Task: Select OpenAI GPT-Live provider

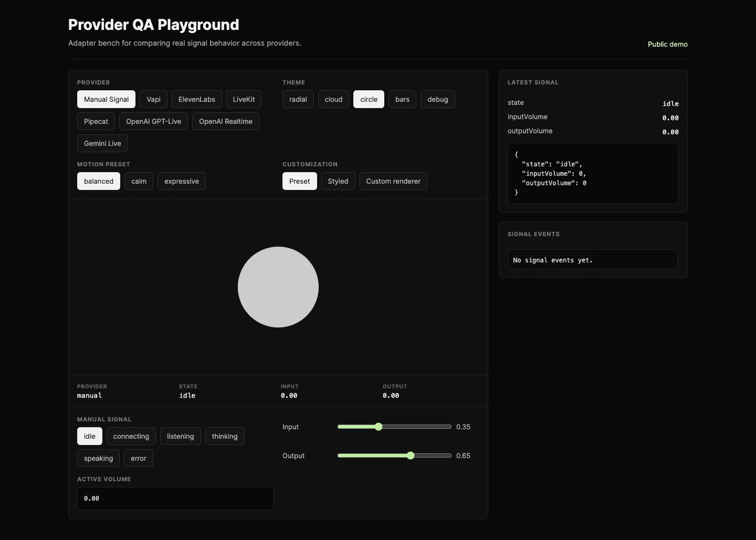Action: (154, 121)
